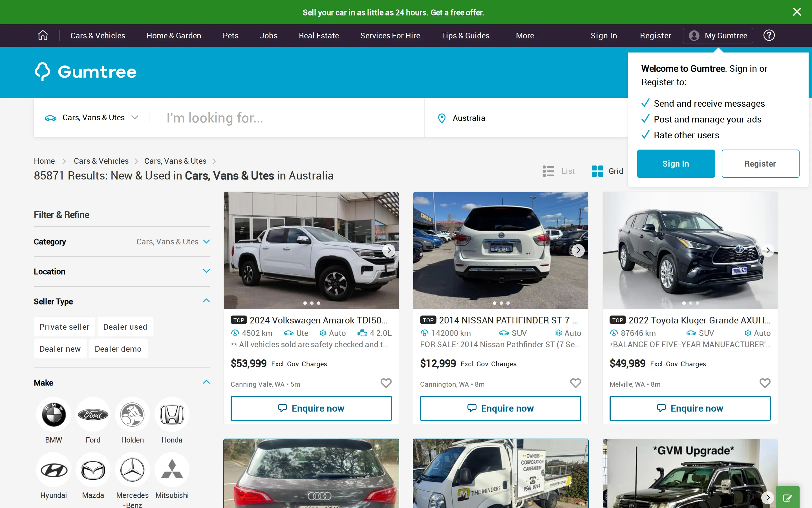Select the Mazda make logo
Image resolution: width=812 pixels, height=508 pixels.
93,470
